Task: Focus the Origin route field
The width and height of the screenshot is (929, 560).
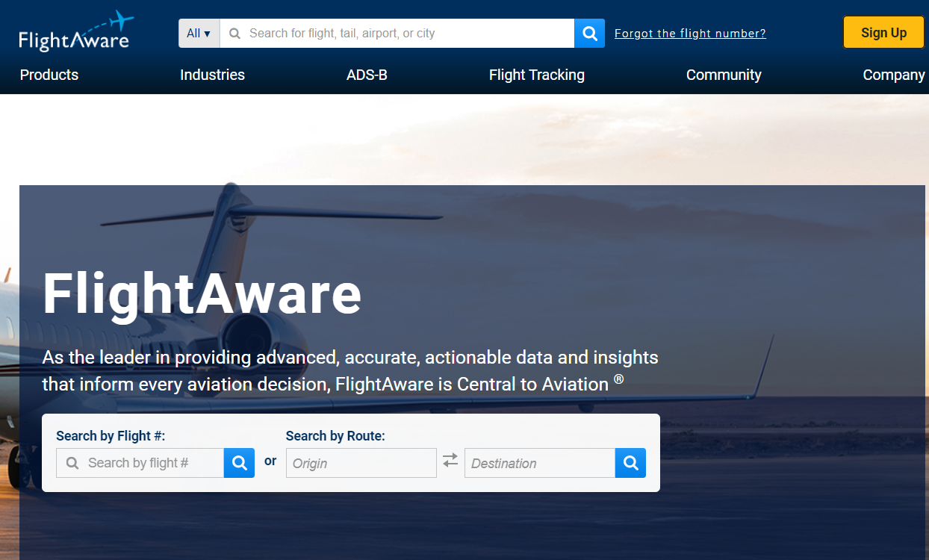Action: [x=361, y=463]
